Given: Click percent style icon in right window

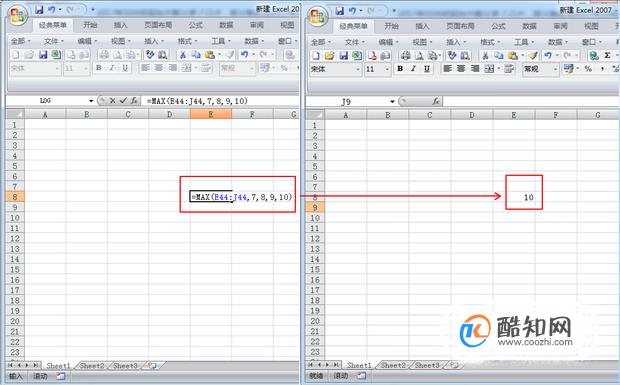Looking at the screenshot, I should click(588, 69).
